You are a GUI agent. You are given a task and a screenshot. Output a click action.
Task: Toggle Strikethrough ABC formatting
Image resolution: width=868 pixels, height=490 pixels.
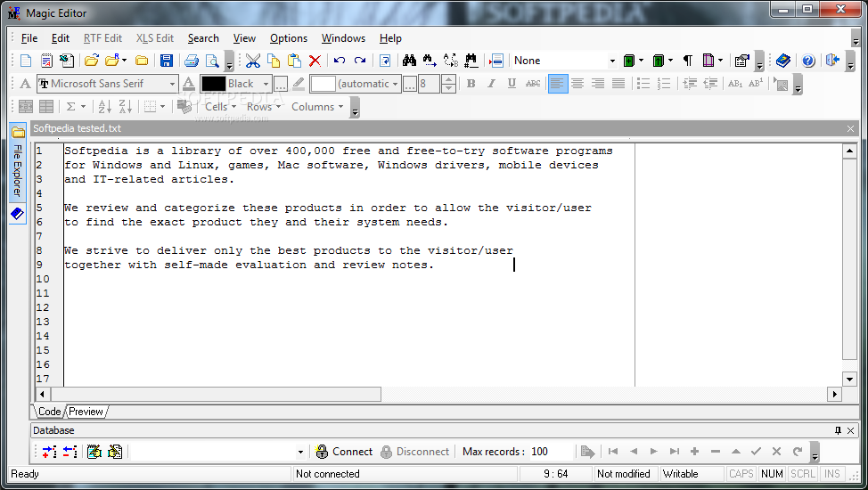[533, 84]
